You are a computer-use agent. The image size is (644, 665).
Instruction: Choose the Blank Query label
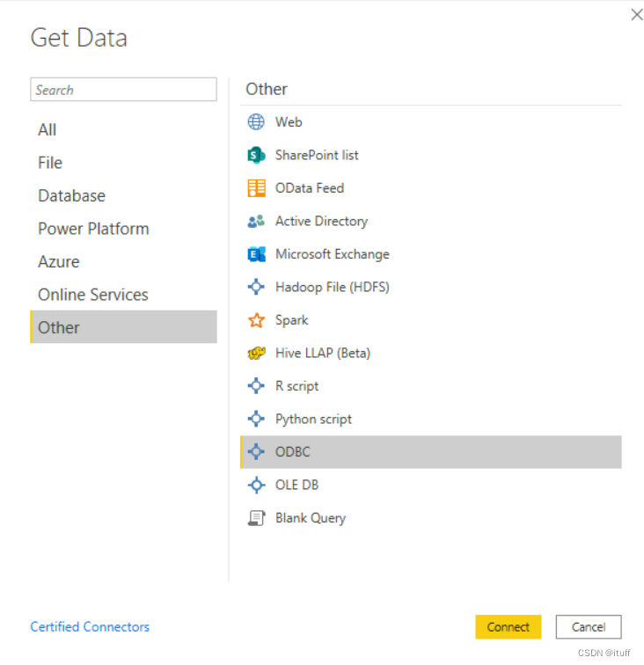click(311, 518)
